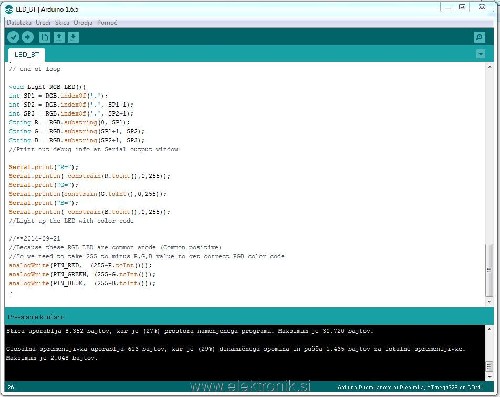Create a new sketch with the New icon
The image size is (500, 397).
(44, 37)
